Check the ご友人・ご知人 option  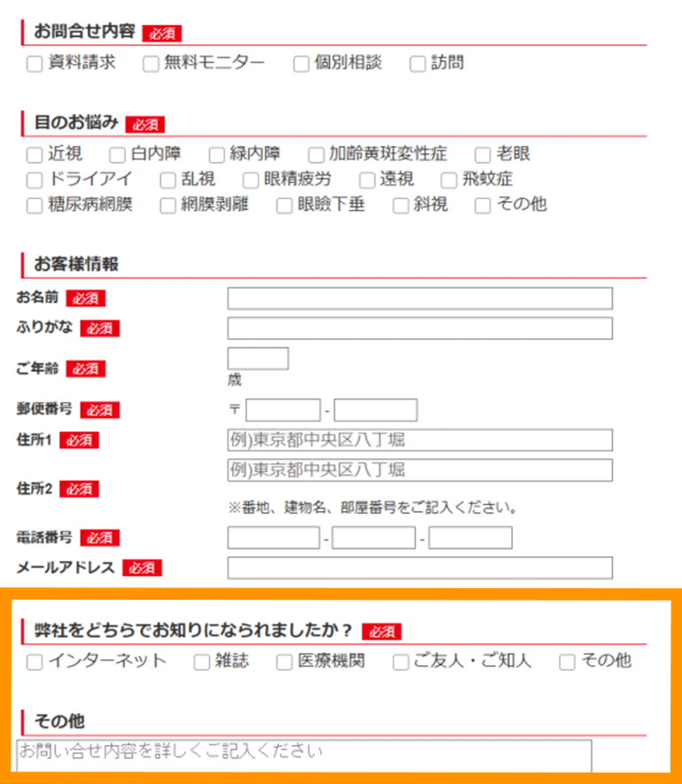(400, 663)
